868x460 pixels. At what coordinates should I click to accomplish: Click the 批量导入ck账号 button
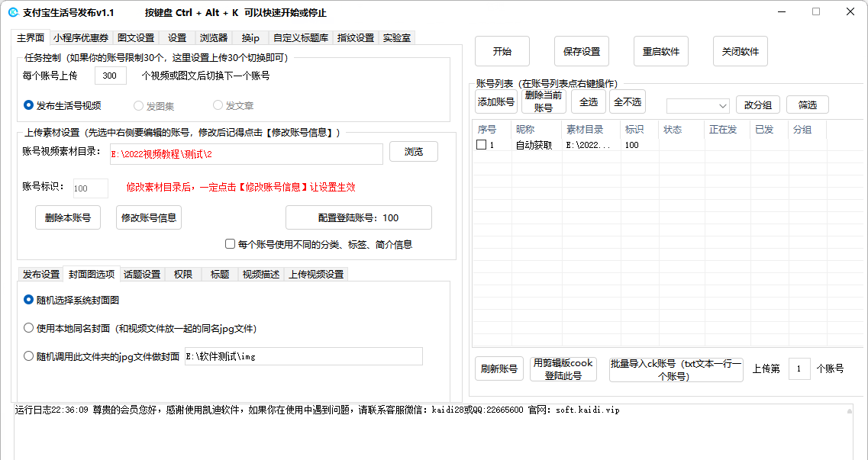point(676,369)
